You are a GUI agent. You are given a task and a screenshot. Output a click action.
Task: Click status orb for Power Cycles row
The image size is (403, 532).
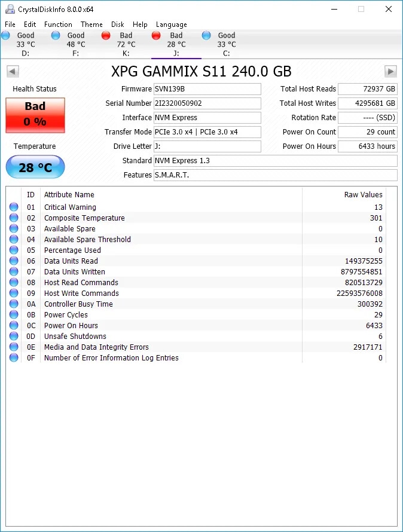(14, 314)
